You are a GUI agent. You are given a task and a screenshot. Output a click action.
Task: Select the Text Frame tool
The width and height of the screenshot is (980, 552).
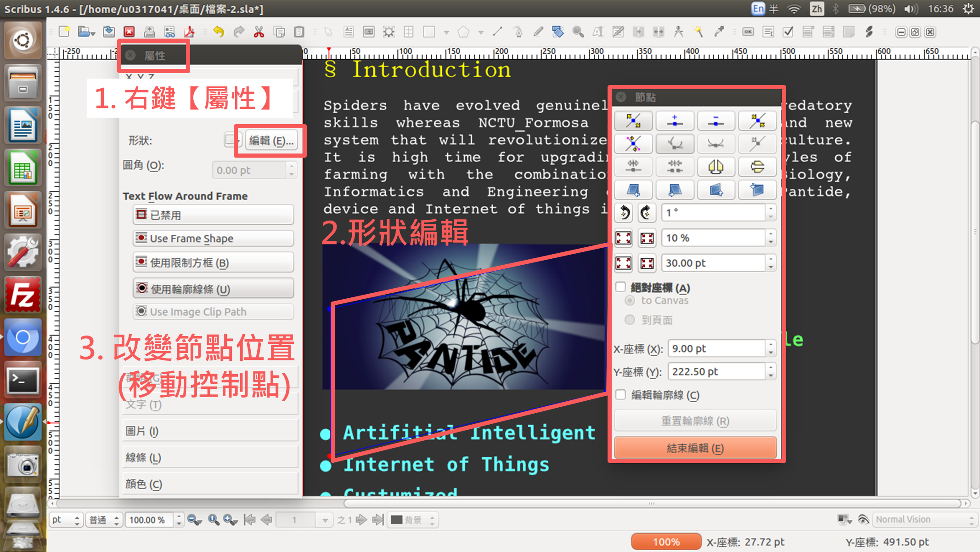349,32
